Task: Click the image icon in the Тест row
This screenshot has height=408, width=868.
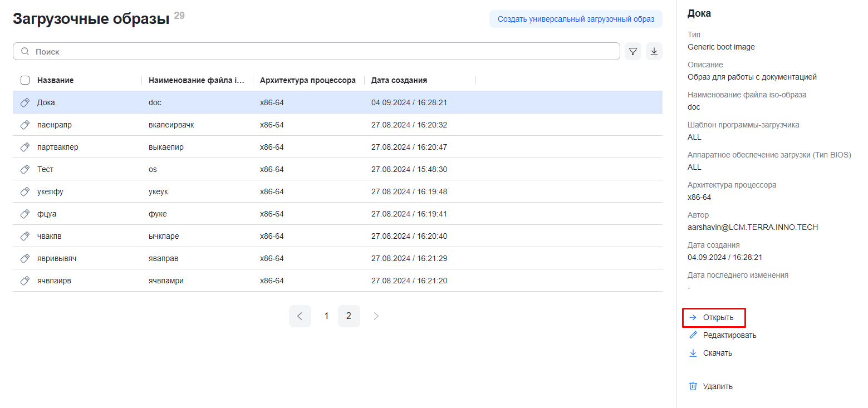Action: [x=24, y=169]
